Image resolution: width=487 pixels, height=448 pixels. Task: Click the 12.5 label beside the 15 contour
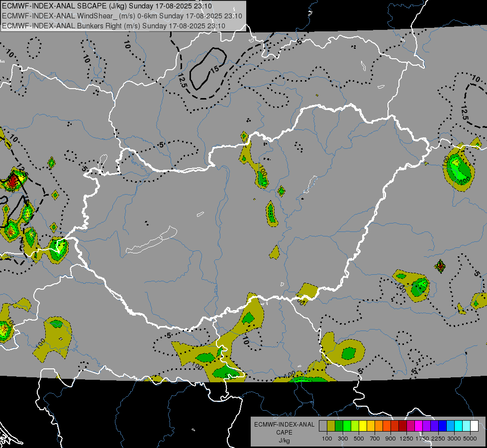182,80
